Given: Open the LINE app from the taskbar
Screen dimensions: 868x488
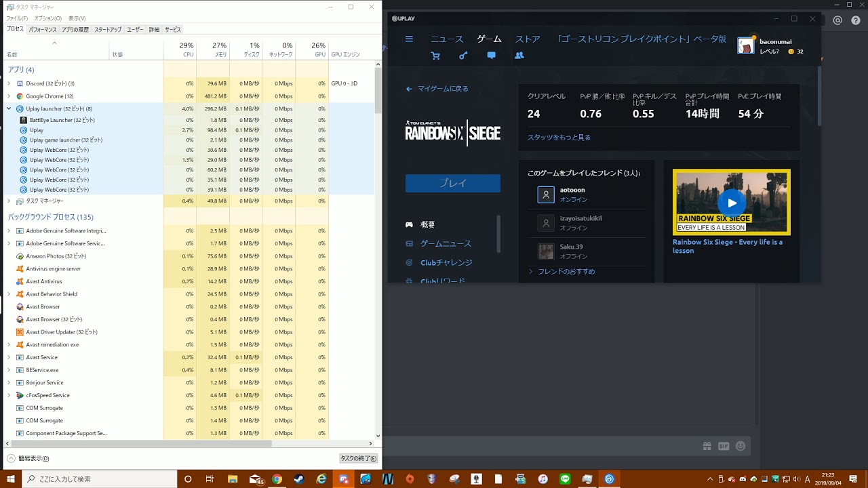Looking at the screenshot, I should pyautogui.click(x=566, y=479).
